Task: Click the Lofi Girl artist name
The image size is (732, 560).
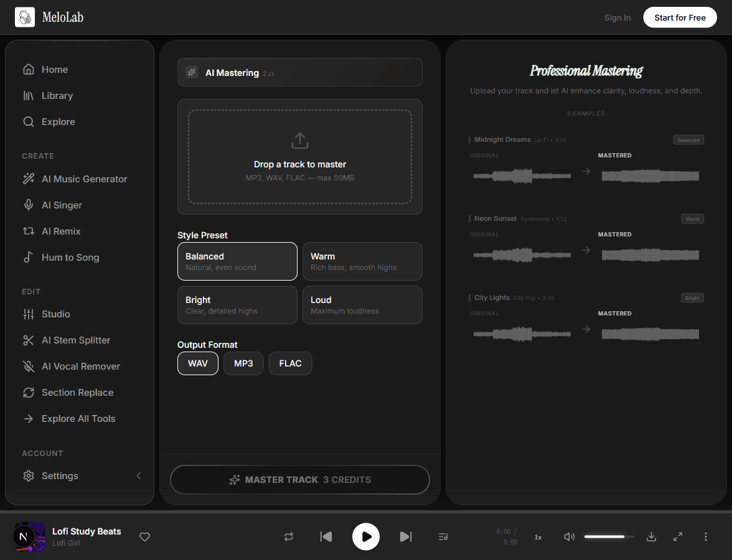Action: point(66,543)
